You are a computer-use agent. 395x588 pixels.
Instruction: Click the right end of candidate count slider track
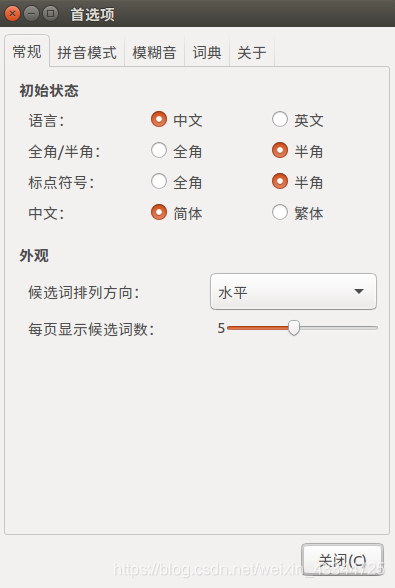pos(375,328)
